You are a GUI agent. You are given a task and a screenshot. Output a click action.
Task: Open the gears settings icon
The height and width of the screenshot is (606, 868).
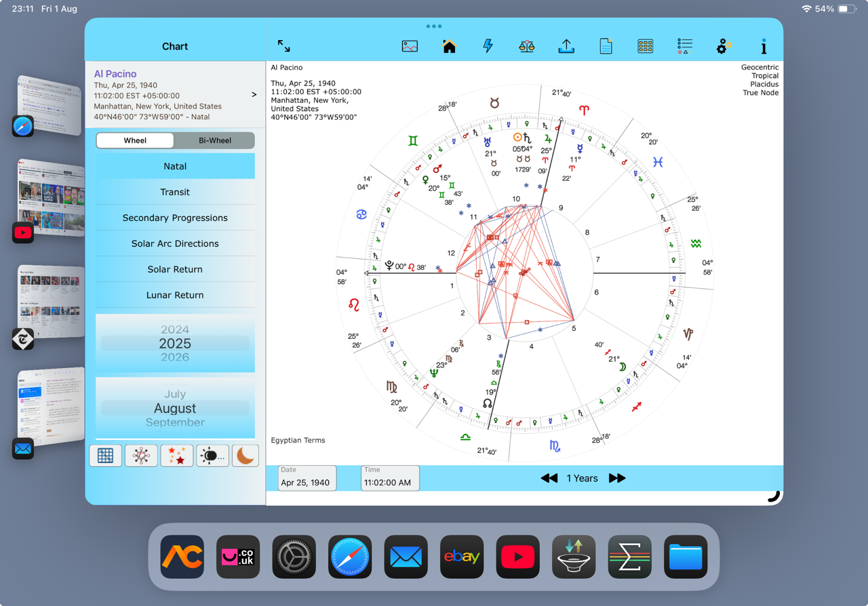click(x=724, y=46)
